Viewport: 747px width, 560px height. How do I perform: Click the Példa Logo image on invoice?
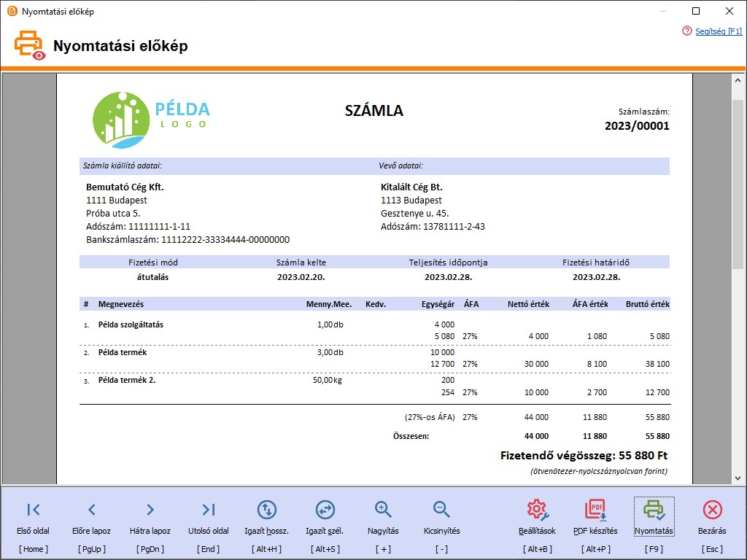click(151, 117)
